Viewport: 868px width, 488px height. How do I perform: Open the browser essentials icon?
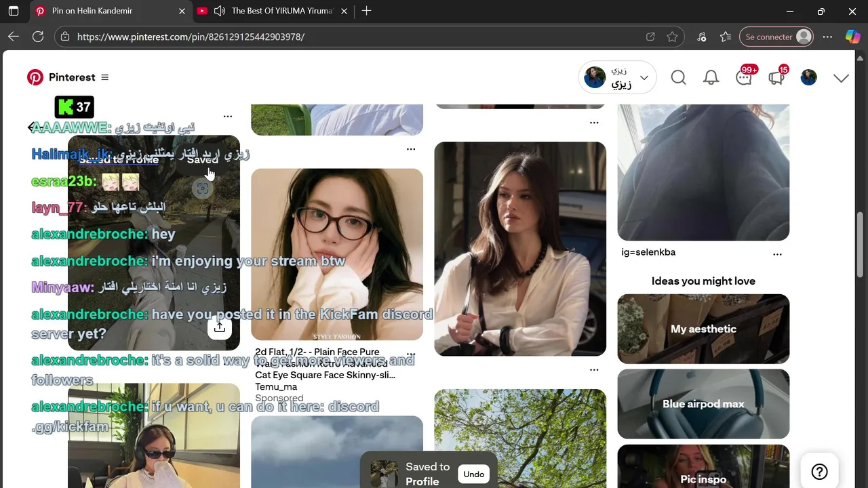(702, 37)
